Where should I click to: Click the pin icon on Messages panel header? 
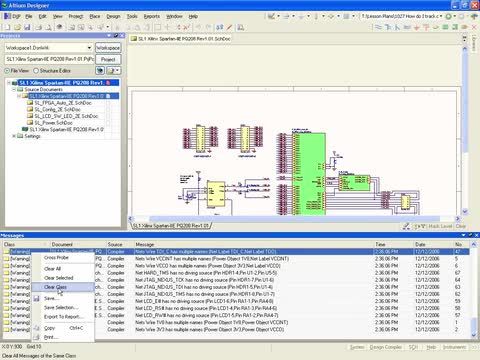(x=470, y=235)
